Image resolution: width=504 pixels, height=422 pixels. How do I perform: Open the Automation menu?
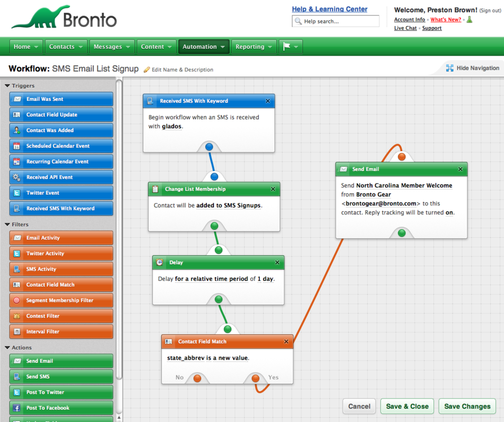(204, 47)
